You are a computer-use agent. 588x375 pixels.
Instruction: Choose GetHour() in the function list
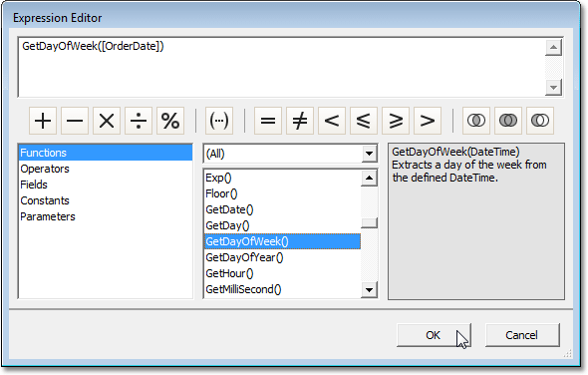point(282,273)
